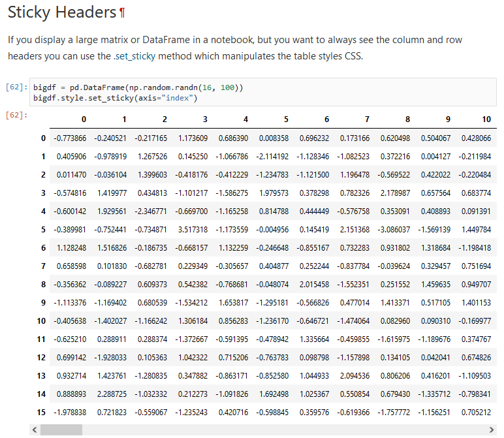Image resolution: width=504 pixels, height=438 pixels.
Task: Open the .set_sticky method link
Action: [x=134, y=56]
